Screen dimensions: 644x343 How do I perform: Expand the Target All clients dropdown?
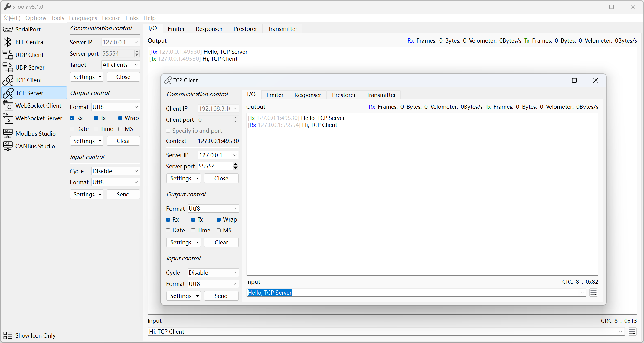(120, 65)
